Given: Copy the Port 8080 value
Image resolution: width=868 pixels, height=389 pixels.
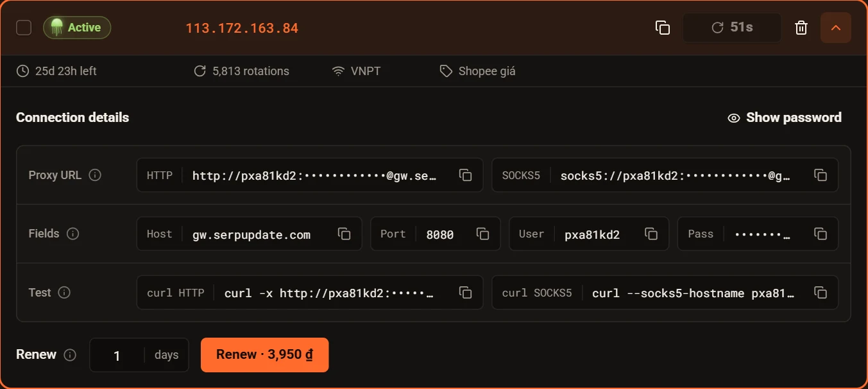Looking at the screenshot, I should point(483,234).
